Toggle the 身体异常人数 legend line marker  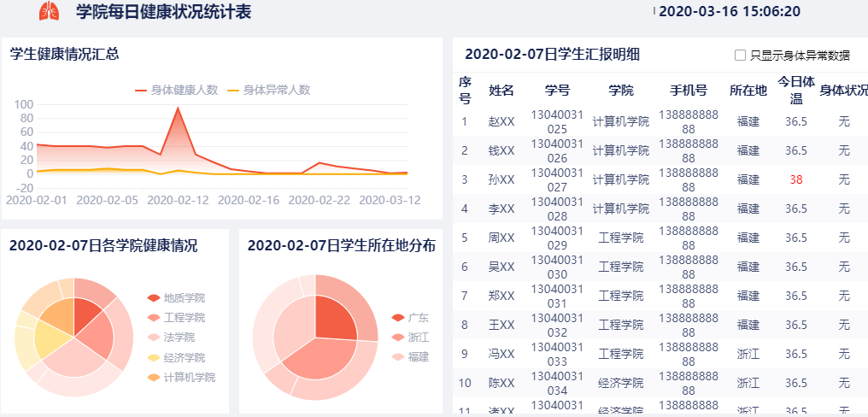point(234,90)
